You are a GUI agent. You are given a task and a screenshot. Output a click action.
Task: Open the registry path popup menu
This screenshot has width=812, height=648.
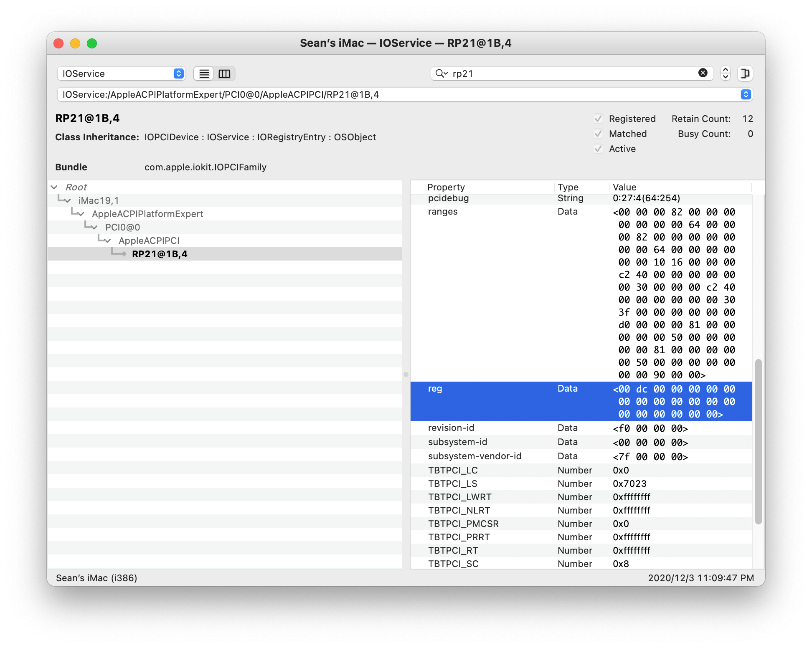tap(746, 94)
